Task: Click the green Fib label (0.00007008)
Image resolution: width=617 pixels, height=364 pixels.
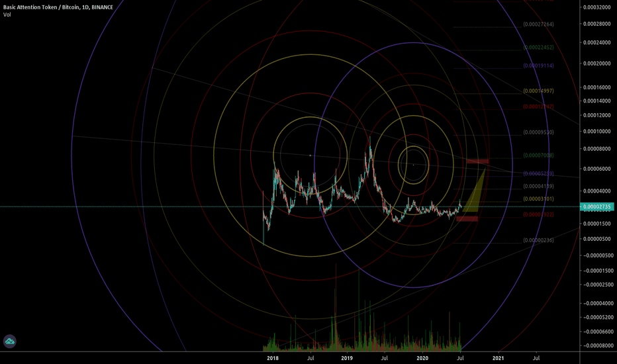Action: (x=538, y=156)
